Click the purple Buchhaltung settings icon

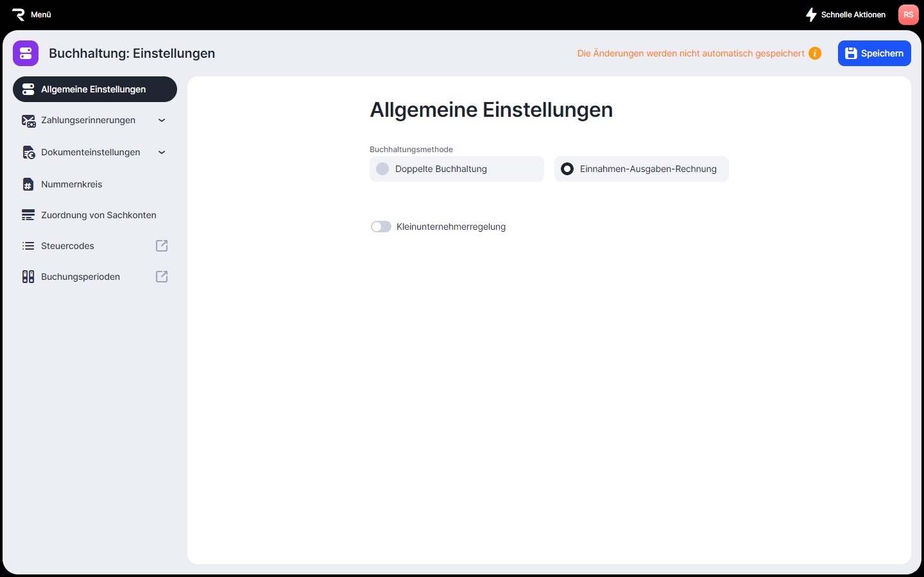point(26,53)
